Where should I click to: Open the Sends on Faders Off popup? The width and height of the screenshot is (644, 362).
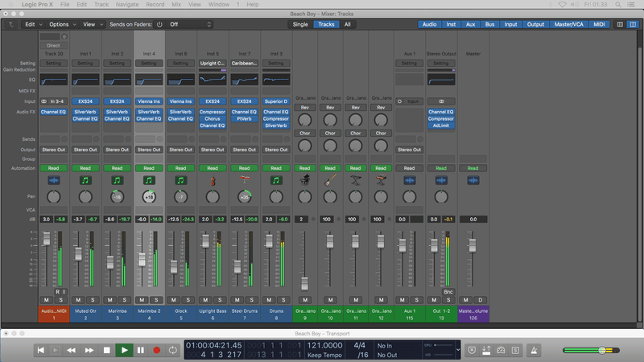coord(190,24)
